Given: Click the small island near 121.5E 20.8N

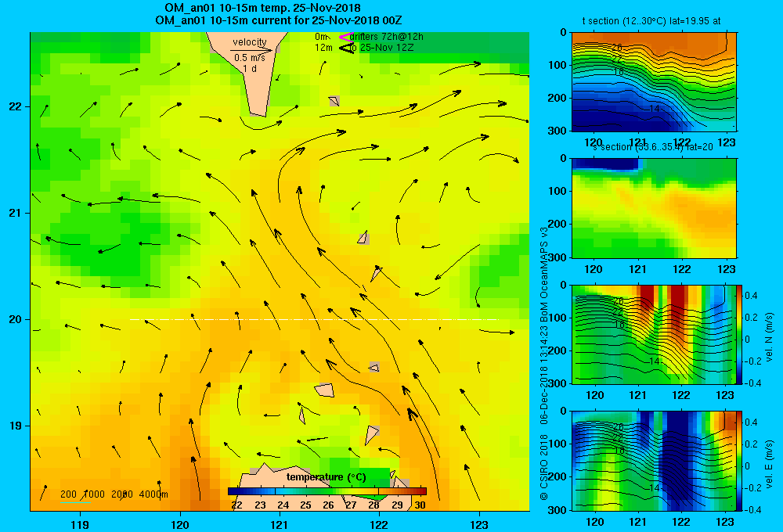Looking at the screenshot, I should 363,238.
